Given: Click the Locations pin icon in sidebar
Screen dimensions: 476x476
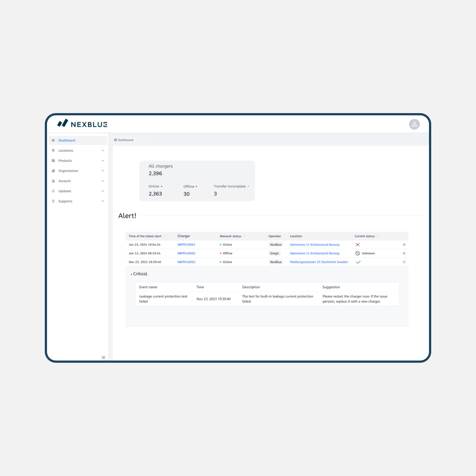Looking at the screenshot, I should tap(53, 151).
